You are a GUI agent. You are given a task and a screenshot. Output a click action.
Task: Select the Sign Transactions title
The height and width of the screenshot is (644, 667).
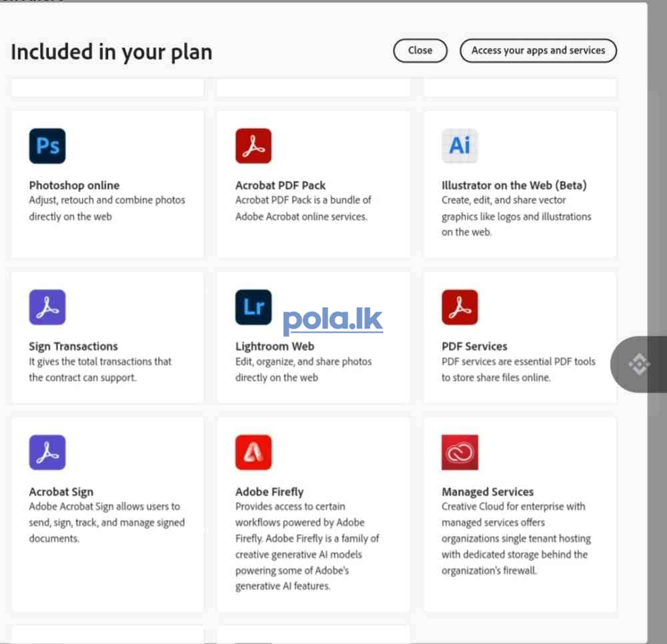[x=73, y=347]
